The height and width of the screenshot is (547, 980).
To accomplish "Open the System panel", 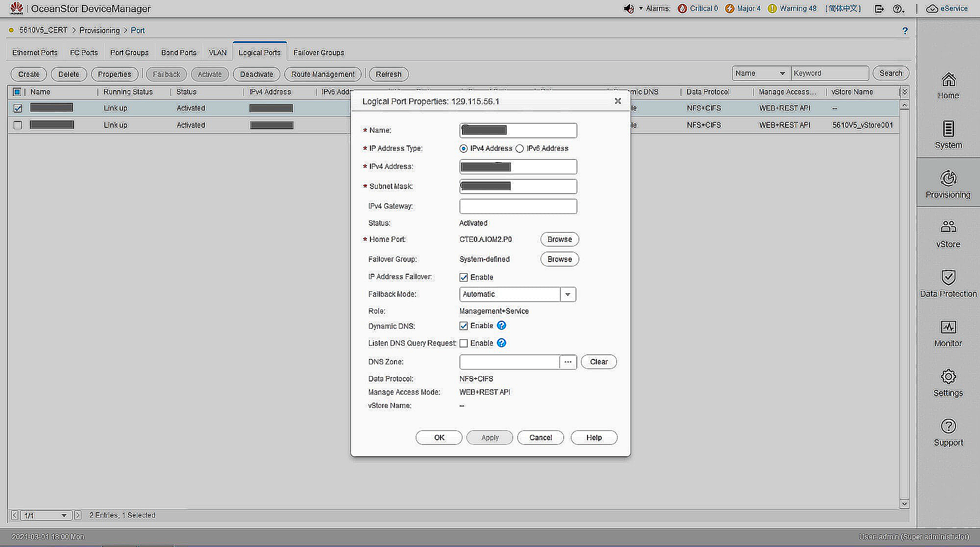I will 948,136.
